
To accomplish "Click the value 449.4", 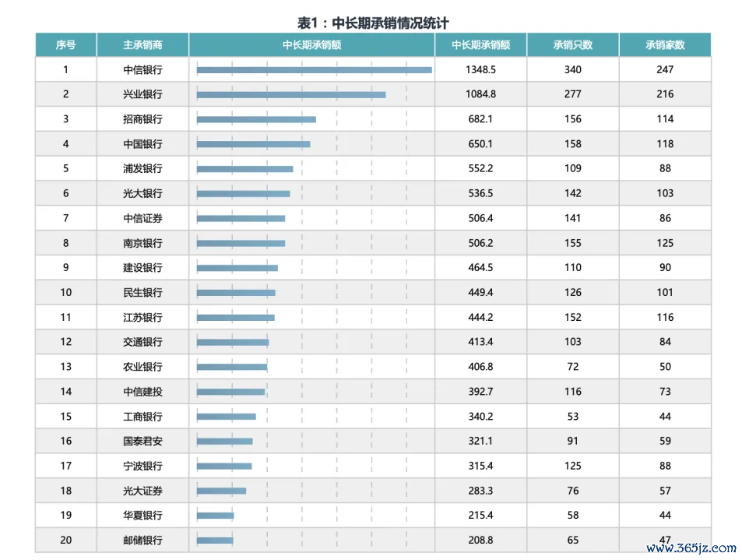I will 481,293.
